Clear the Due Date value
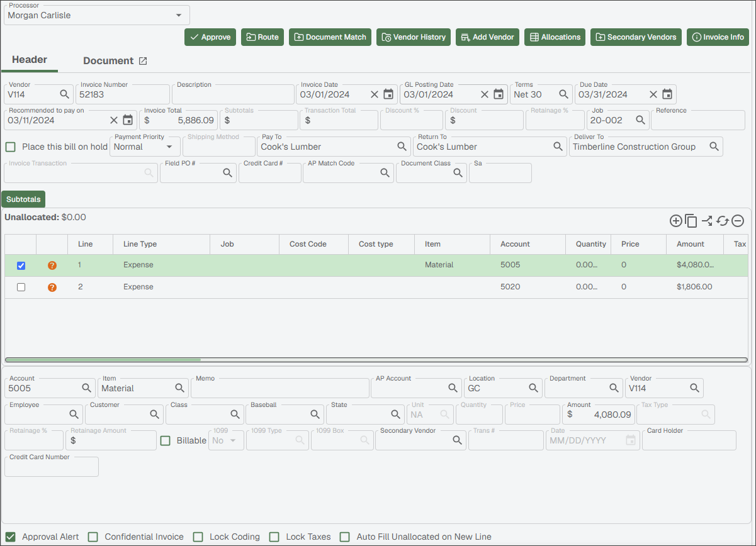The height and width of the screenshot is (546, 756). click(653, 94)
